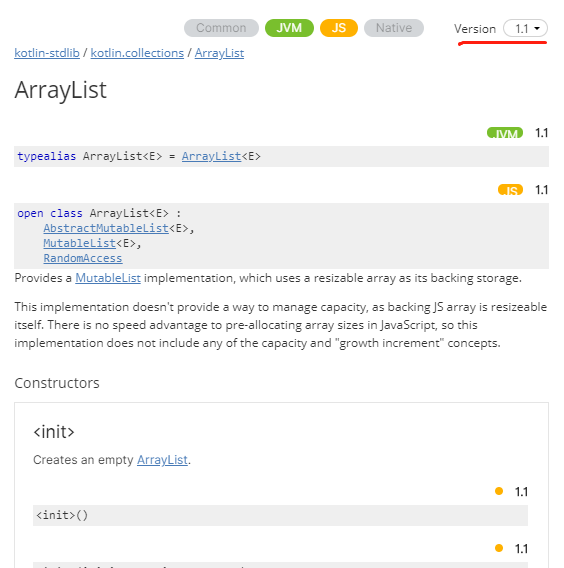
Task: Toggle the JS platform filter
Action: (339, 28)
